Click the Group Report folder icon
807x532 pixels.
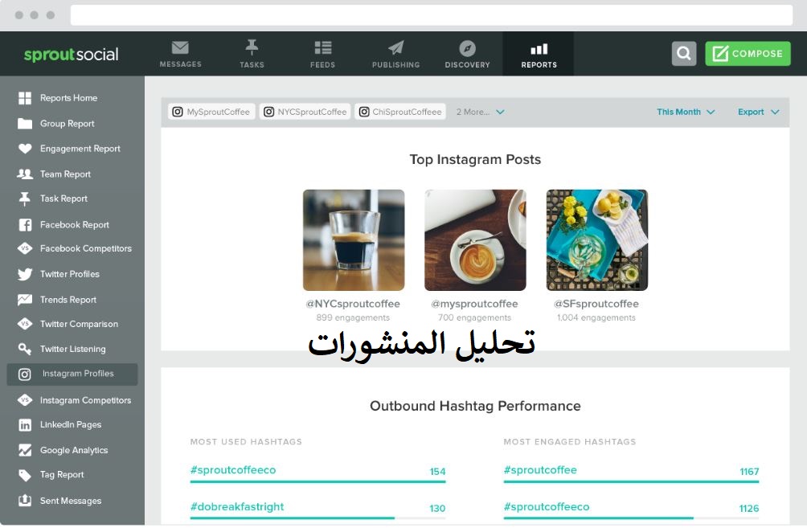pyautogui.click(x=25, y=124)
